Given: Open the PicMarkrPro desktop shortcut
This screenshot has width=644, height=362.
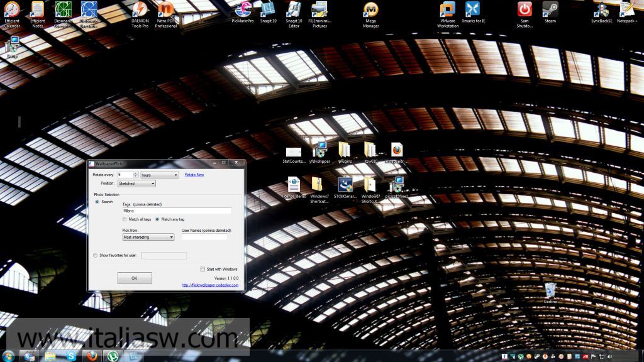Looking at the screenshot, I should [243, 13].
